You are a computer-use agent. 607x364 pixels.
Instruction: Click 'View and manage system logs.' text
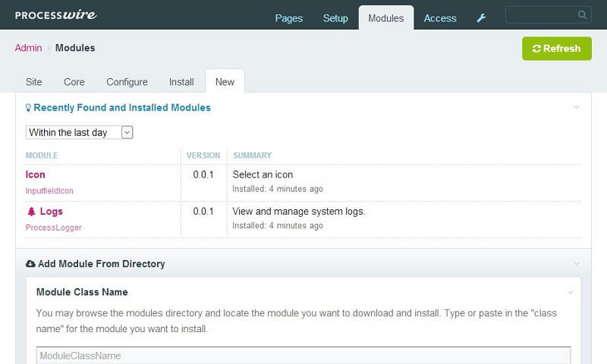(x=299, y=212)
